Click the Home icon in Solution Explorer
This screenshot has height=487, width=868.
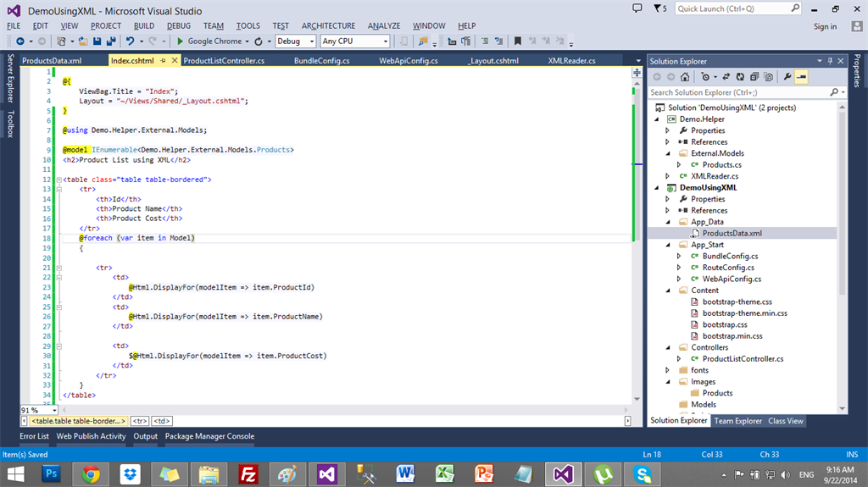pyautogui.click(x=685, y=77)
